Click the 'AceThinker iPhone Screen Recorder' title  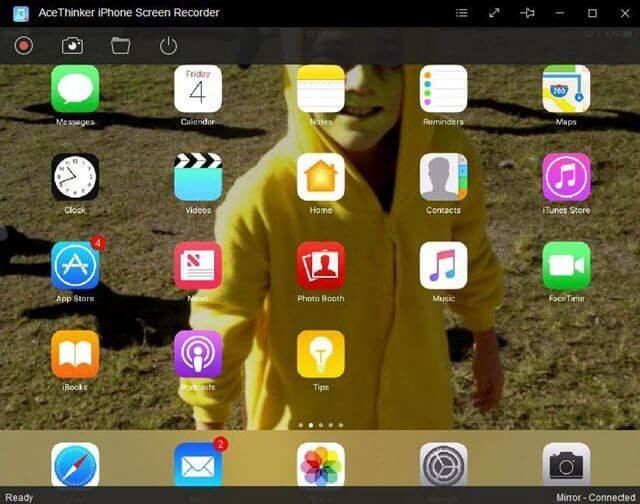click(x=129, y=13)
